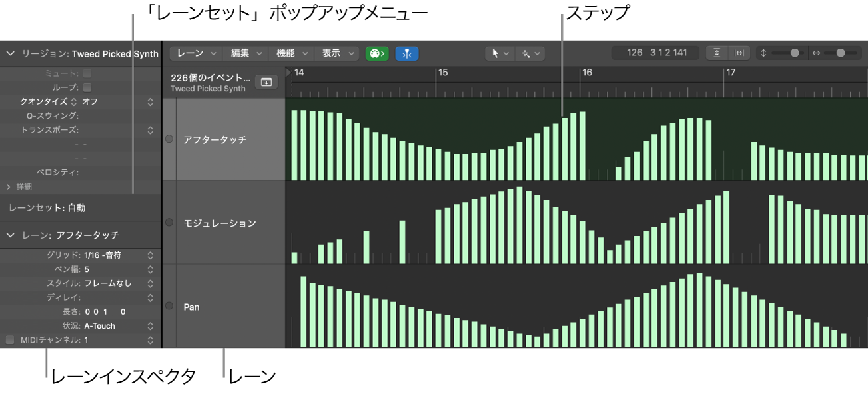The image size is (868, 394).
Task: Click the circle button on the Pan lane
Action: 169,307
